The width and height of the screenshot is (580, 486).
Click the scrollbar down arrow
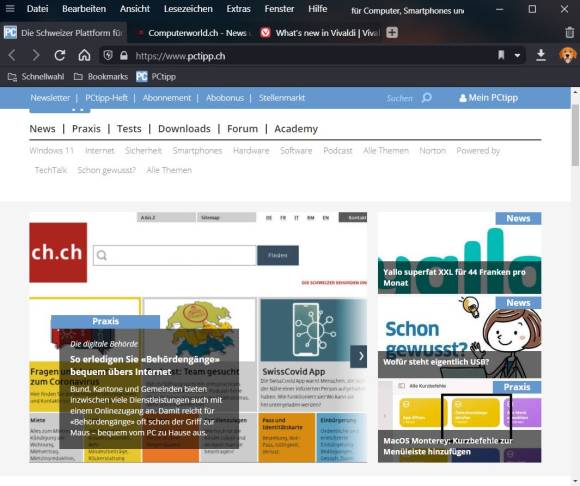[575, 481]
